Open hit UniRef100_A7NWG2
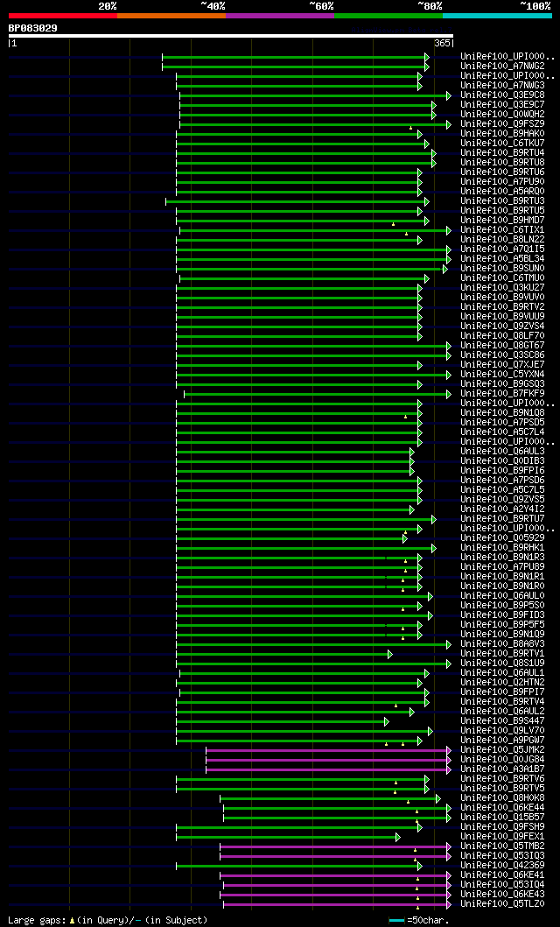 (x=503, y=67)
